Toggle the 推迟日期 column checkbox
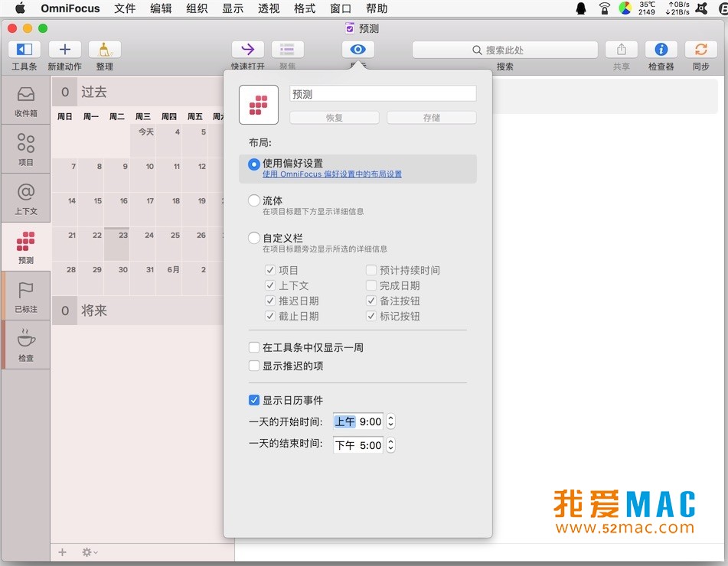Image resolution: width=728 pixels, height=566 pixels. 270,301
